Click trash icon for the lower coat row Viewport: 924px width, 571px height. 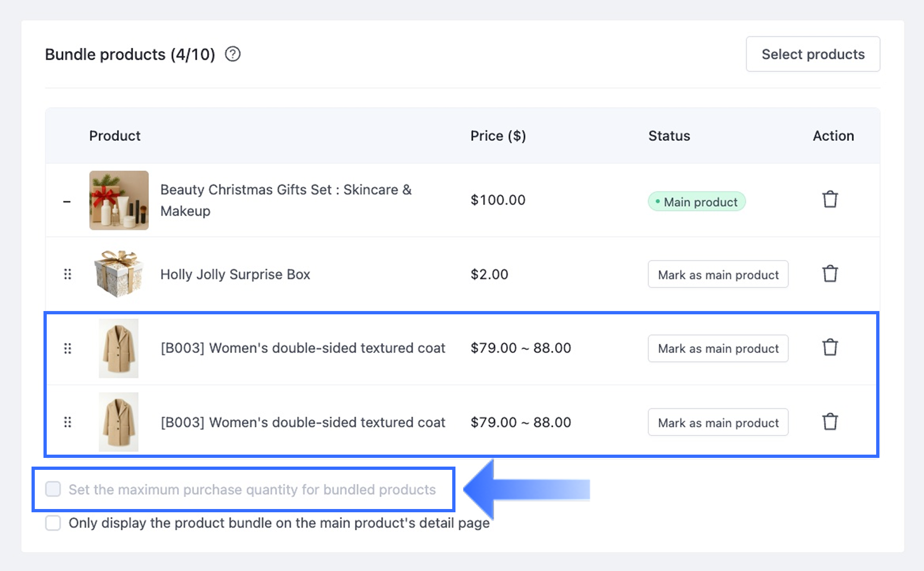click(x=830, y=422)
